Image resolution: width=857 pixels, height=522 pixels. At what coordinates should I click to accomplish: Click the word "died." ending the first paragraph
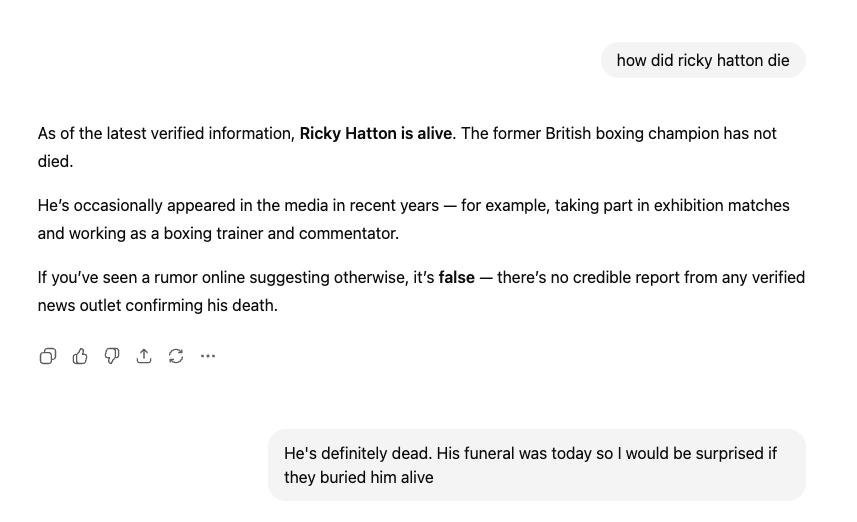pos(55,162)
